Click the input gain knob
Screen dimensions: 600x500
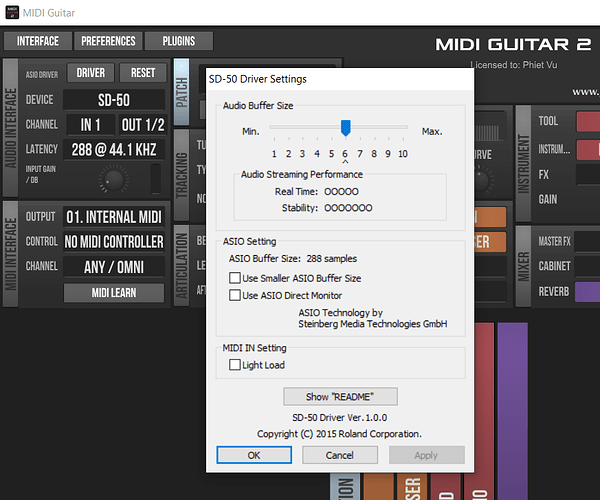point(114,179)
